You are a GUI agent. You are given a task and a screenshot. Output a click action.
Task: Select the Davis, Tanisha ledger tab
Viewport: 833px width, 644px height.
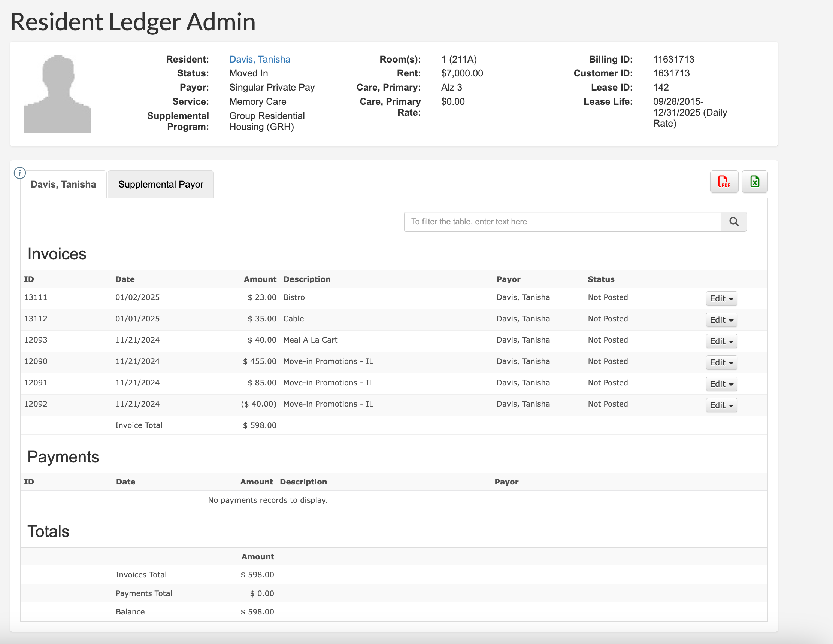click(x=63, y=185)
